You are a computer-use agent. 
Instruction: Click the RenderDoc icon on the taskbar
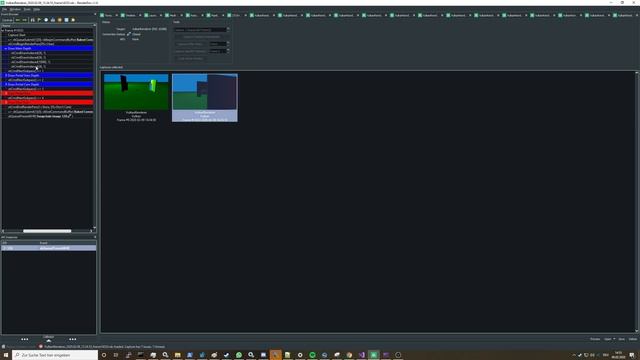click(x=373, y=355)
